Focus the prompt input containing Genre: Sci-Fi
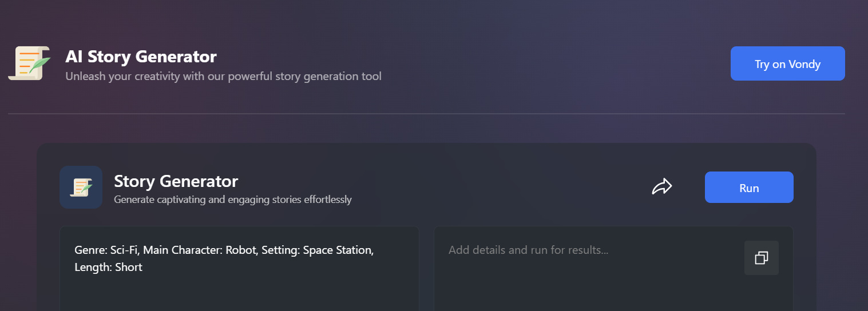The width and height of the screenshot is (868, 311). coord(239,269)
